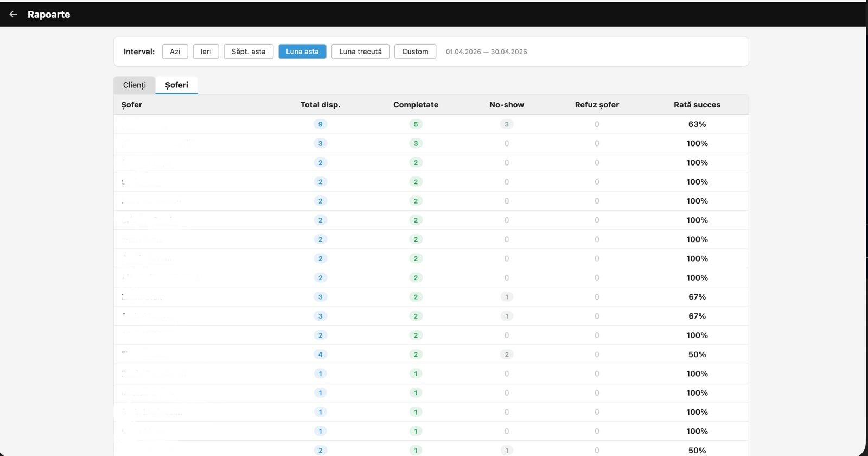This screenshot has width=868, height=456.
Task: Choose the Săpt. asta interval
Action: [x=248, y=52]
